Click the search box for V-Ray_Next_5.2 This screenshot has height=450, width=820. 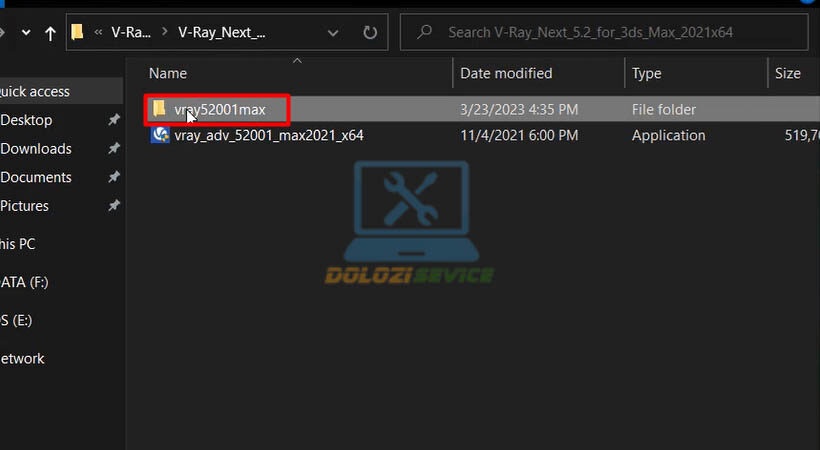tap(604, 32)
